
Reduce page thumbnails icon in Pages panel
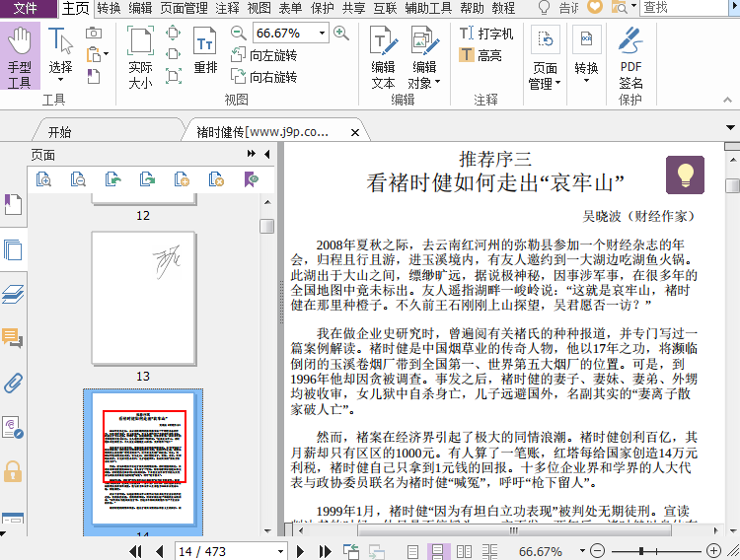[x=78, y=179]
